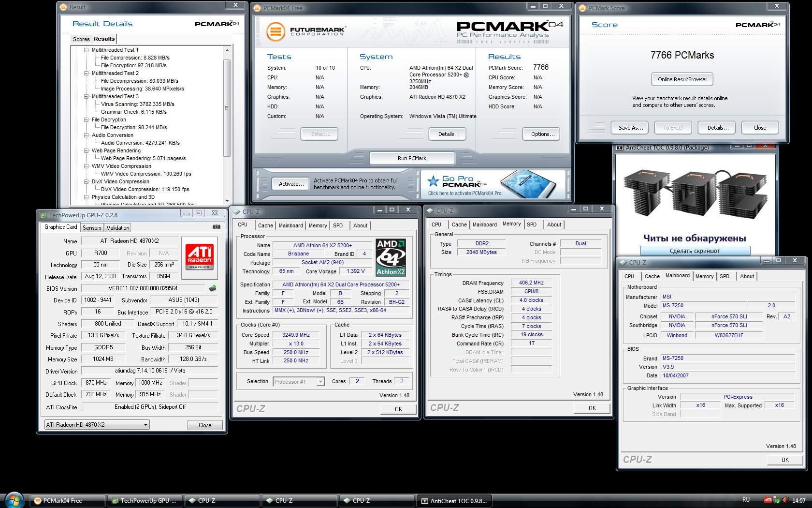Collapse the Web Page Rendering node
The width and height of the screenshot is (812, 508).
click(87, 150)
